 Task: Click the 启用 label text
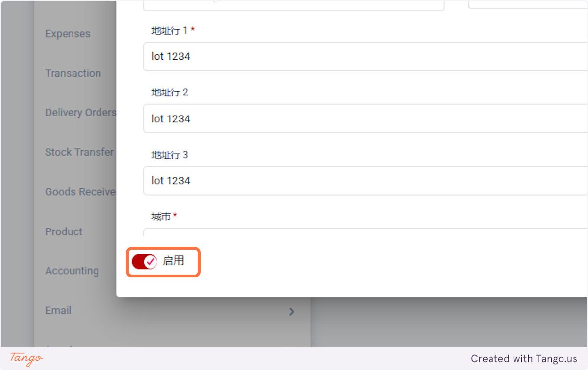173,261
